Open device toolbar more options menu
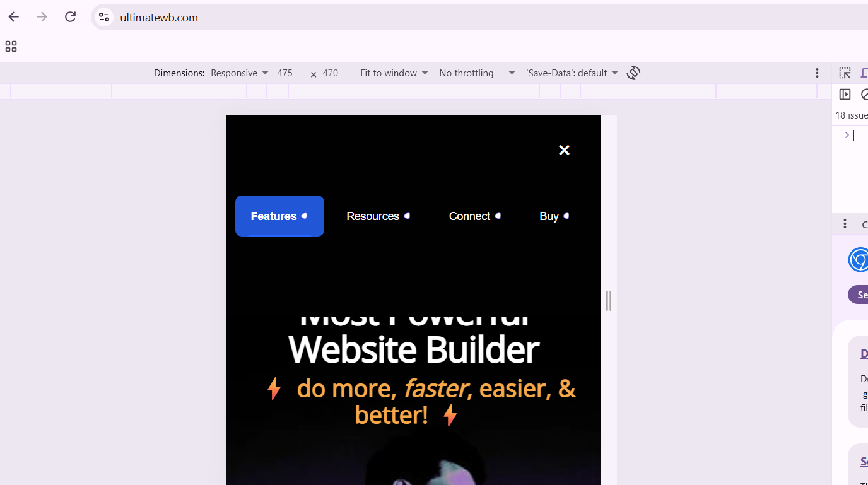This screenshot has height=485, width=868. [817, 73]
